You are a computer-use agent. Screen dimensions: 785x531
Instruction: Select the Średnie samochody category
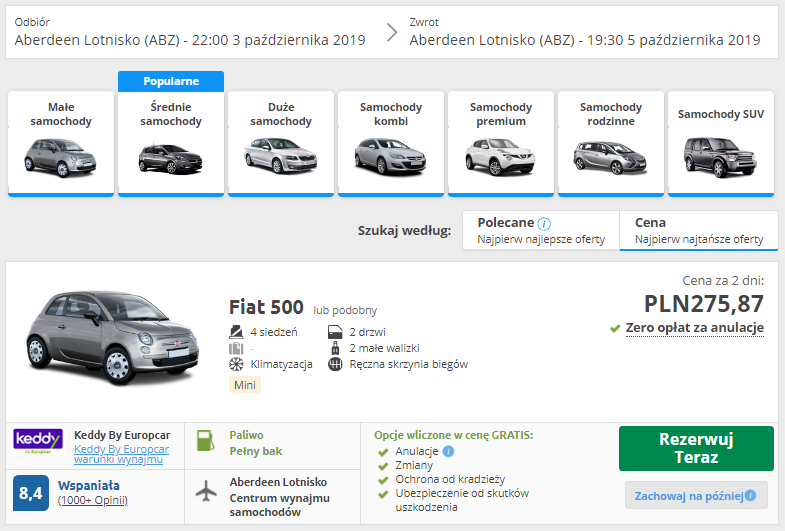170,142
